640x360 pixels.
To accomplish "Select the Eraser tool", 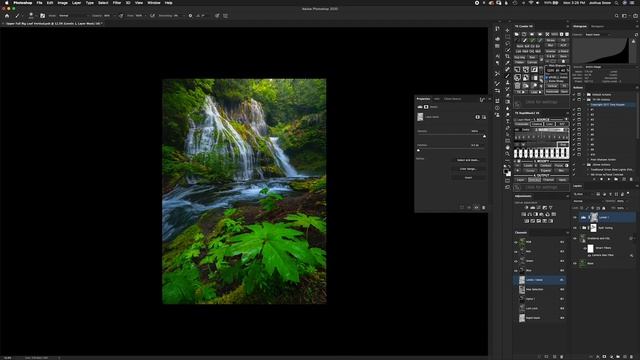I will tap(507, 96).
